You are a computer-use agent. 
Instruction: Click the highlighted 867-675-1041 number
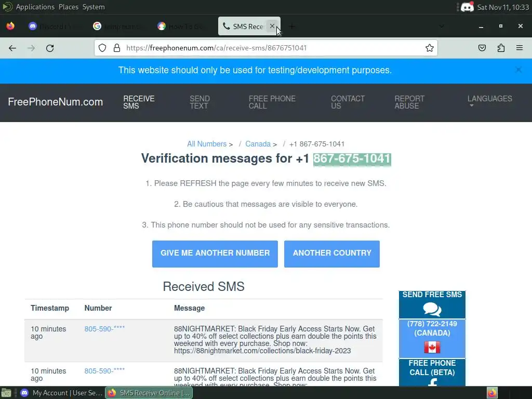[352, 159]
